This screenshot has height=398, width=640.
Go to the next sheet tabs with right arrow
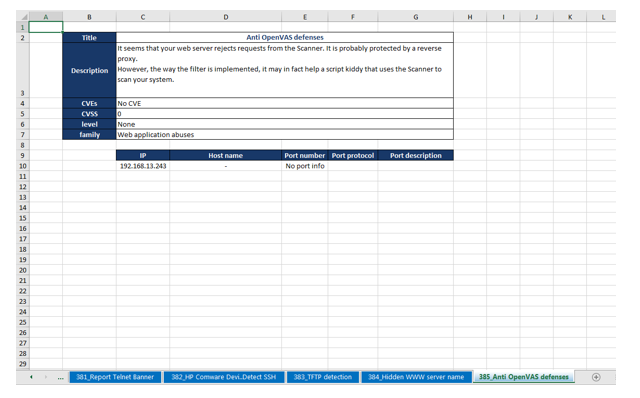click(46, 377)
